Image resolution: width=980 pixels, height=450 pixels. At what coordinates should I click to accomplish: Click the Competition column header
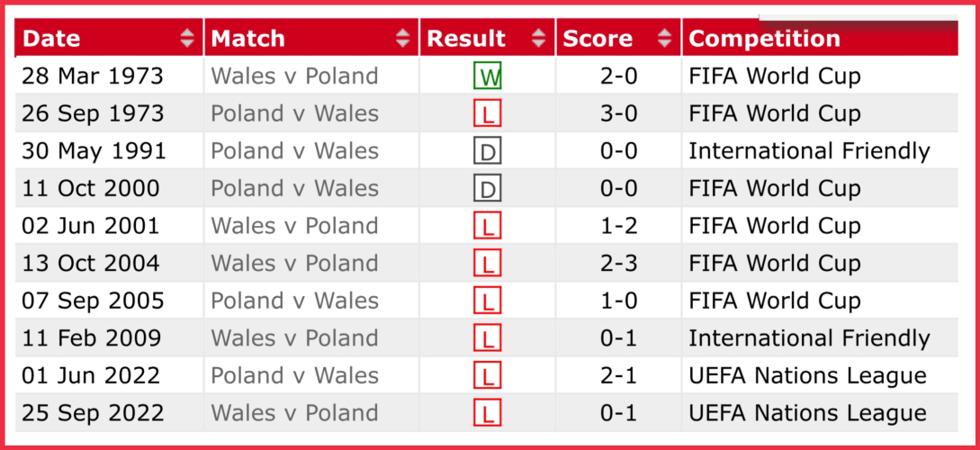coord(764,39)
